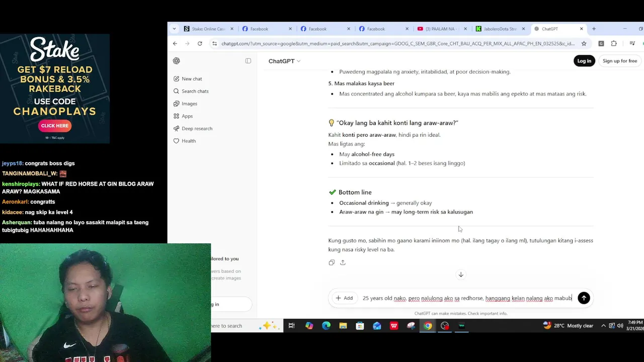Open File Explorer from taskbar
The image size is (644, 362).
[x=343, y=326]
